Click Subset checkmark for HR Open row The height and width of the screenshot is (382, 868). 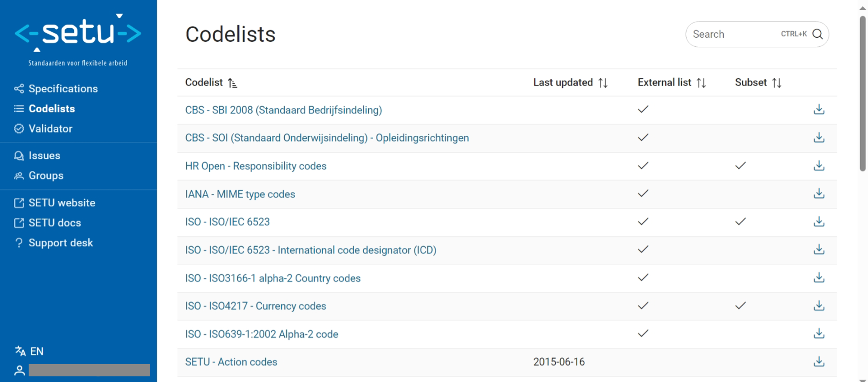click(x=740, y=166)
